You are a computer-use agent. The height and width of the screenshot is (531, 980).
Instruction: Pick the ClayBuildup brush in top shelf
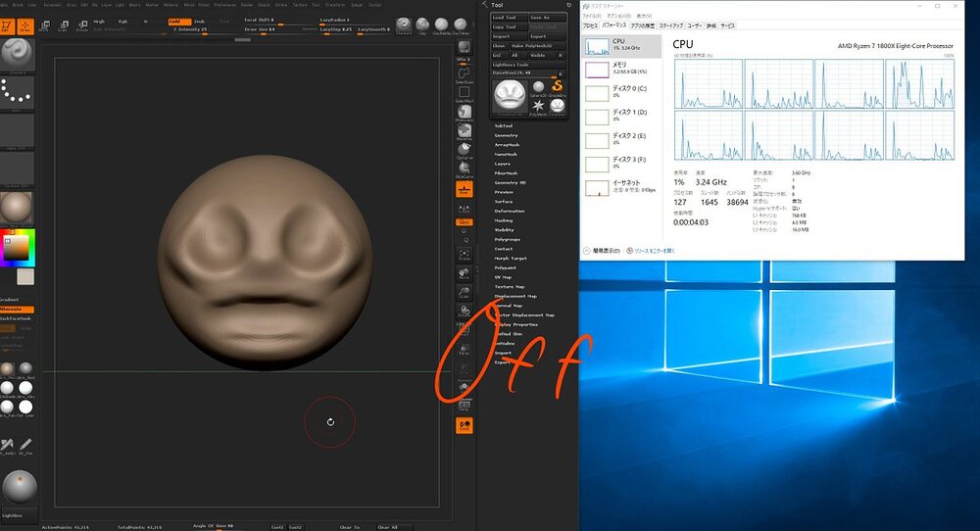point(441,25)
